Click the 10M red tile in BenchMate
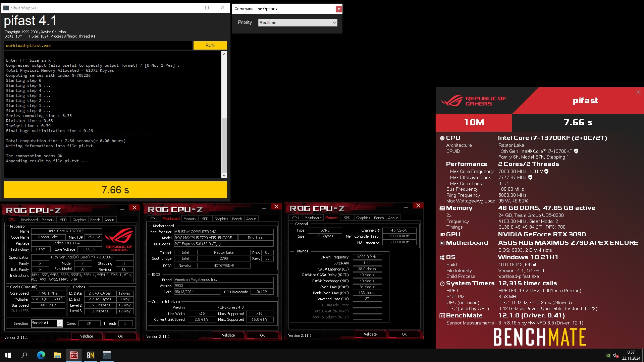Viewport: 644px width, 362px height. (474, 123)
